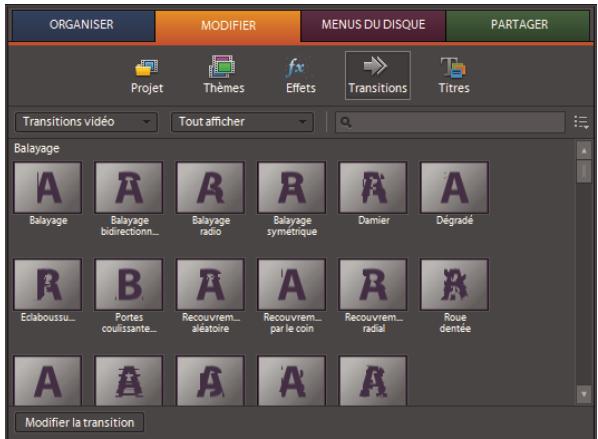Open the Effets panel

pyautogui.click(x=301, y=76)
